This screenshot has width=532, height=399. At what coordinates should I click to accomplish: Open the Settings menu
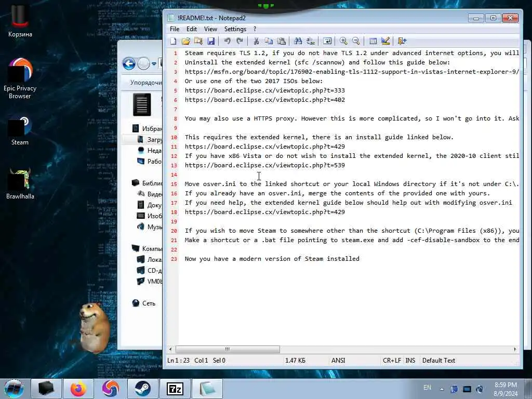click(235, 29)
